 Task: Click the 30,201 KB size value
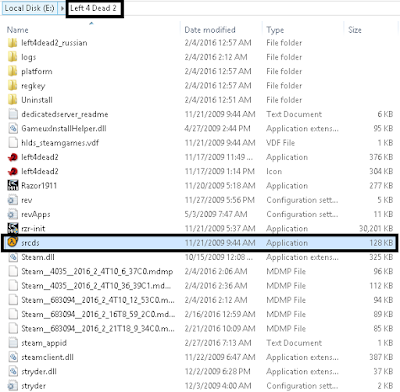pos(376,229)
